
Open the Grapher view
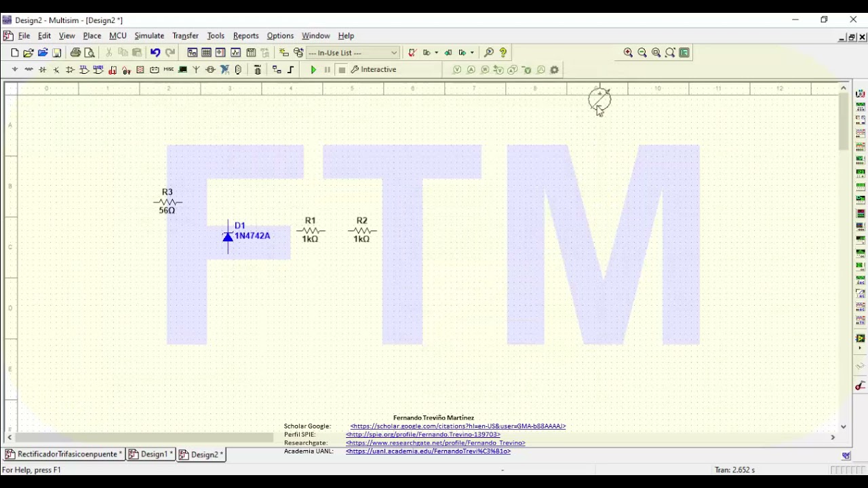click(235, 53)
